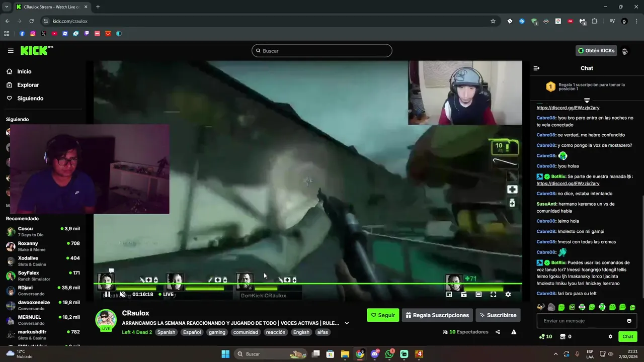Screen dimensions: 644x362
Task: Open the Instagram bookmark
Action: 33,34
